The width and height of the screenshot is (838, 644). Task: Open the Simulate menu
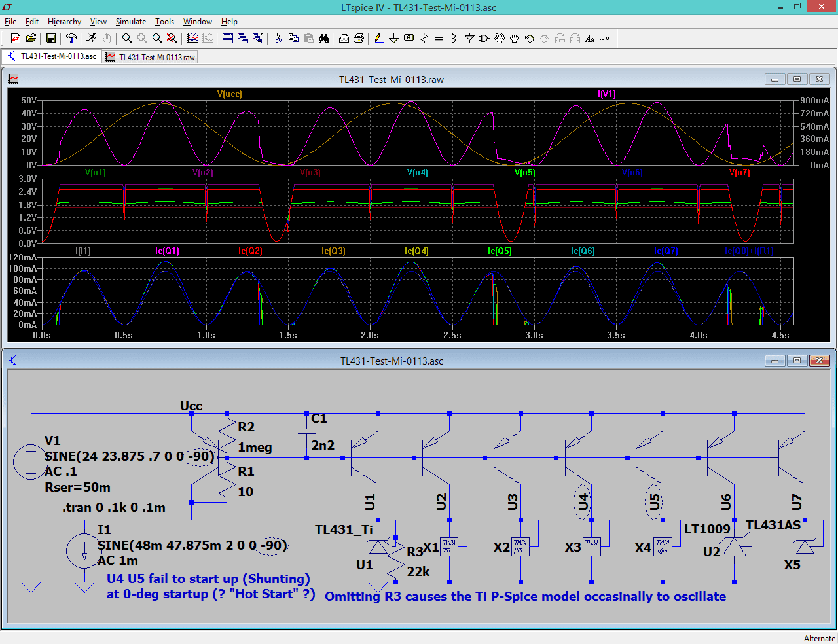pos(131,22)
